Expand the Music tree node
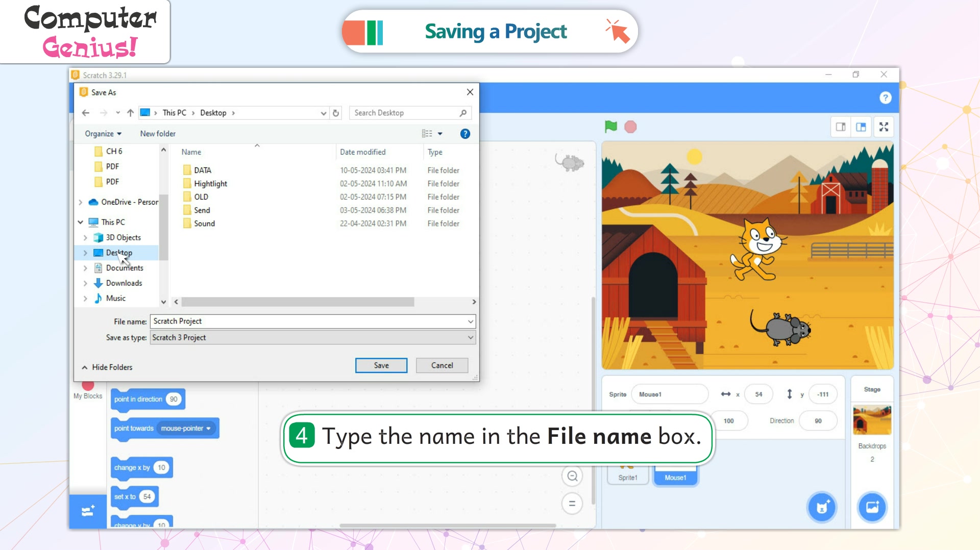This screenshot has height=550, width=980. (x=85, y=298)
